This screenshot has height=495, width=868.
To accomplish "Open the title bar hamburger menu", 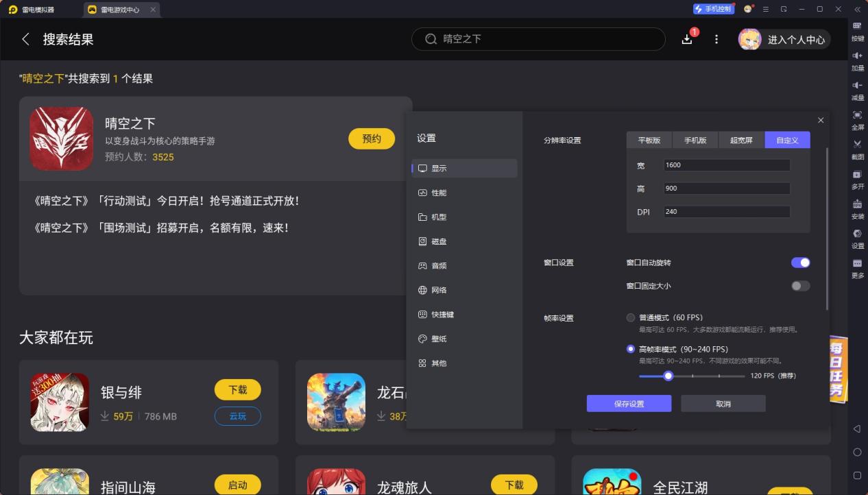I will pos(766,10).
